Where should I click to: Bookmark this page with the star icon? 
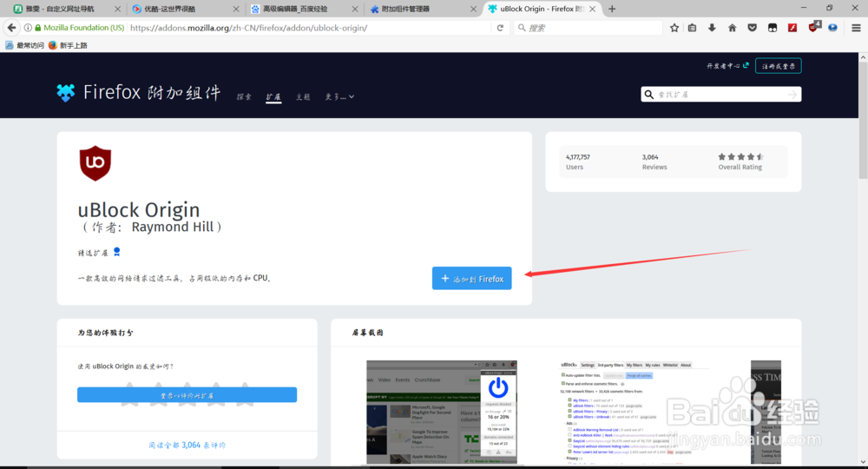point(674,28)
